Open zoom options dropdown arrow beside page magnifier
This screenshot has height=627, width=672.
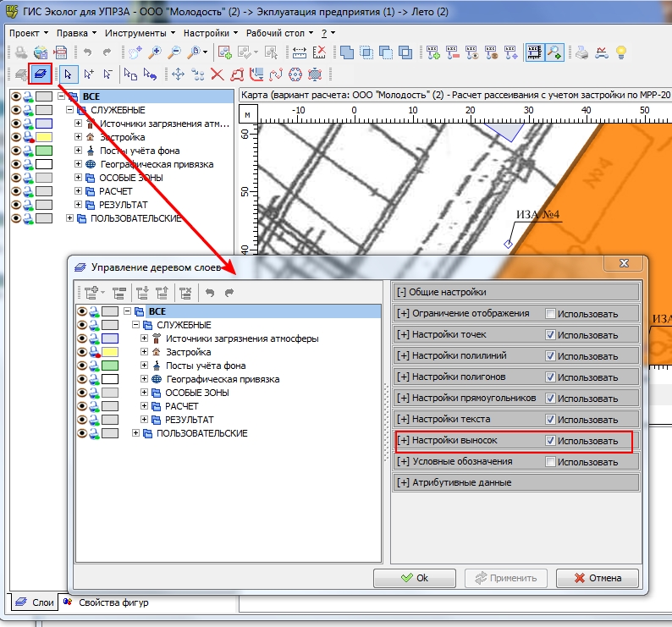click(x=206, y=52)
